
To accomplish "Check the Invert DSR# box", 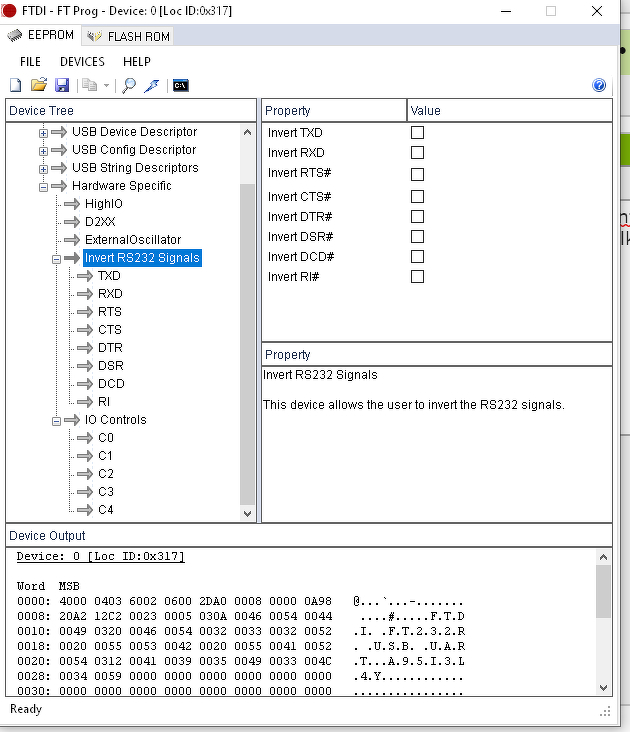I will pos(417,237).
